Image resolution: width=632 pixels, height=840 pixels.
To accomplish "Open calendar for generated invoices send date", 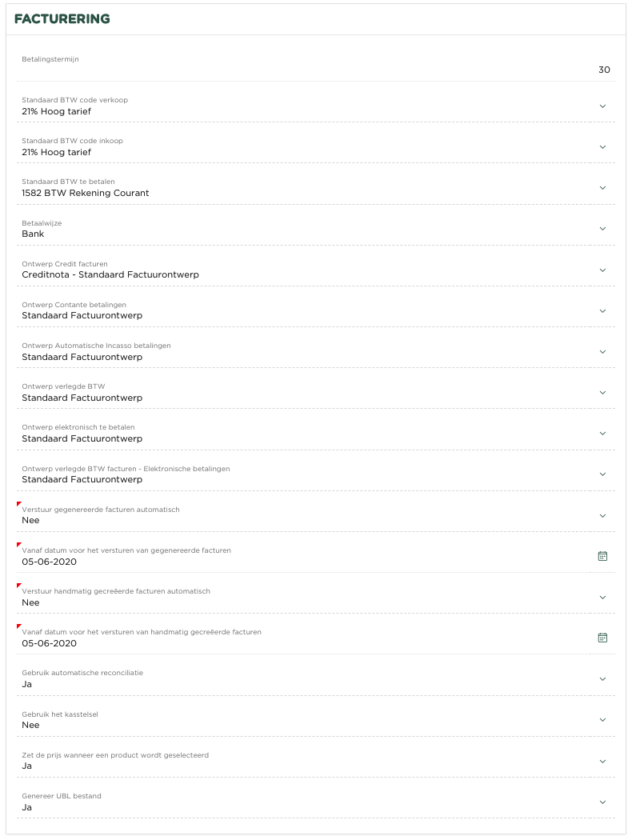I will [602, 556].
